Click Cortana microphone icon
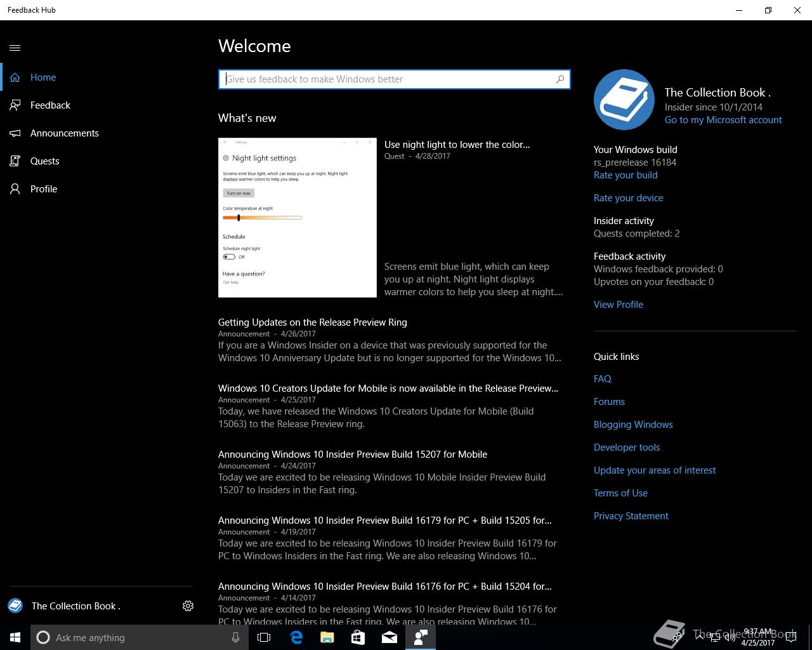The image size is (812, 650). [x=235, y=637]
